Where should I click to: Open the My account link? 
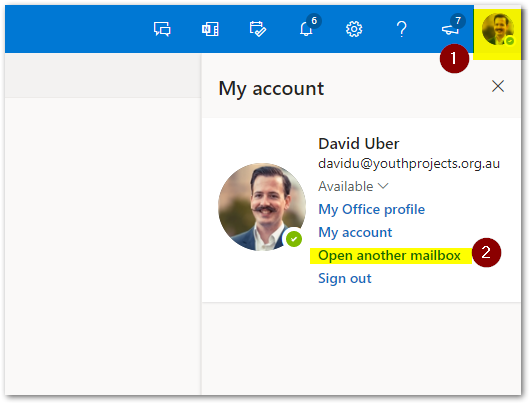tap(355, 232)
